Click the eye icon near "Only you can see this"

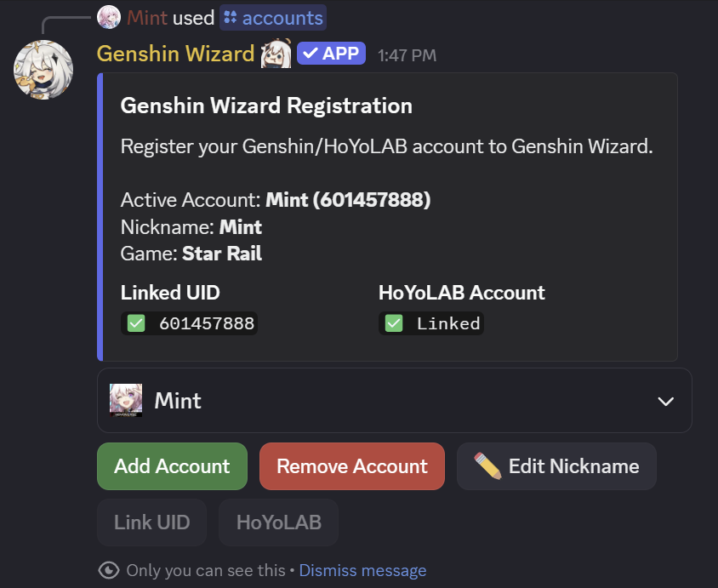[109, 570]
